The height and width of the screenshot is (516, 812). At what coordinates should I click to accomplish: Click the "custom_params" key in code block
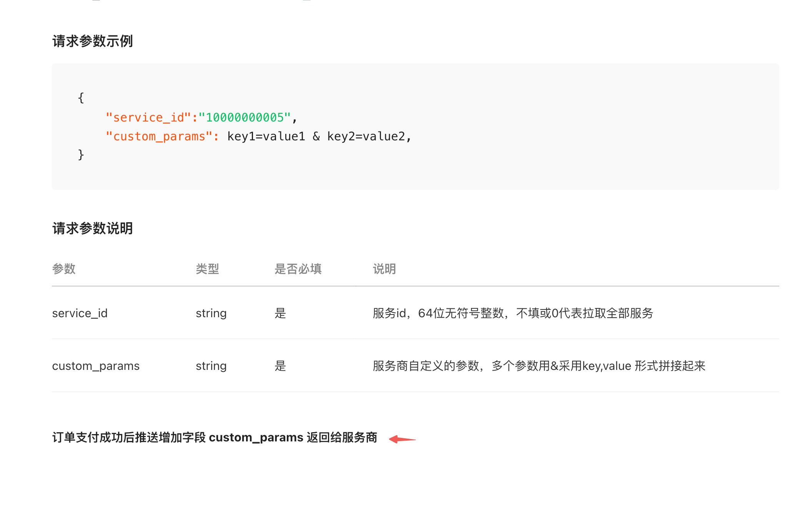(x=159, y=136)
